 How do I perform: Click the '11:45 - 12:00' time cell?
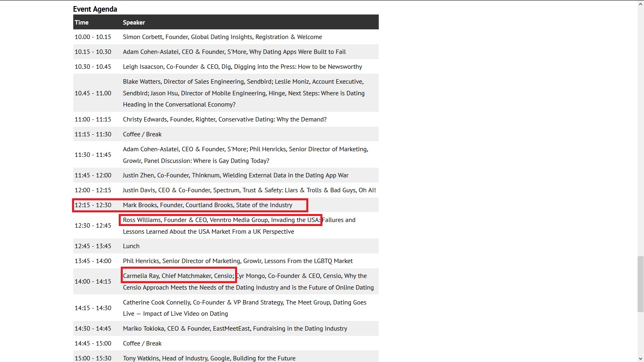[x=93, y=175]
